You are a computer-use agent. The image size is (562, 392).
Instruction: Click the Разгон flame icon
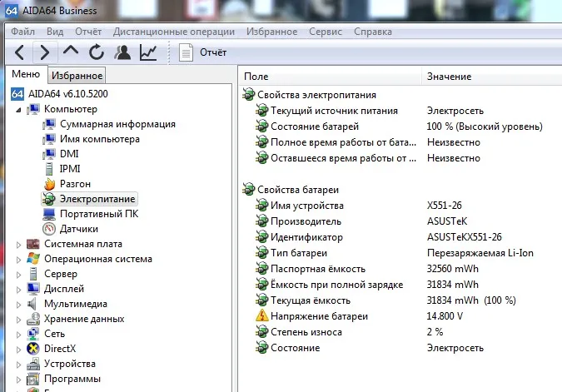click(x=49, y=184)
